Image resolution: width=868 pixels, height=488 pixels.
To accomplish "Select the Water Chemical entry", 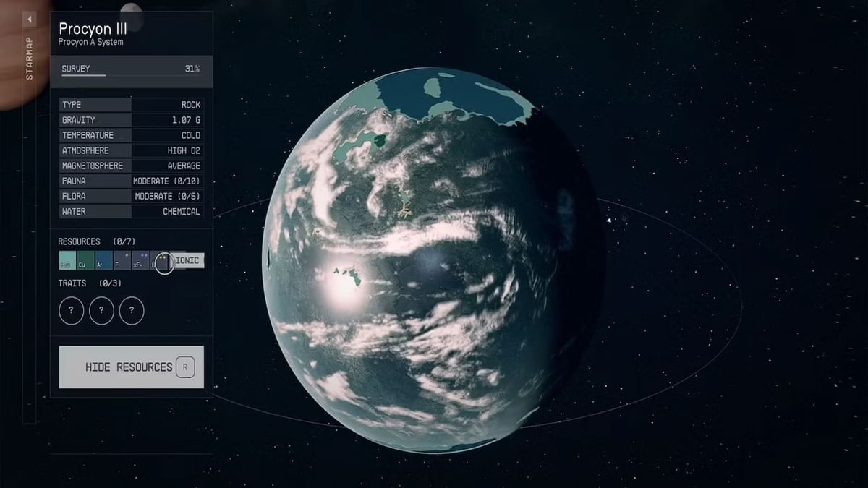I will coord(131,212).
